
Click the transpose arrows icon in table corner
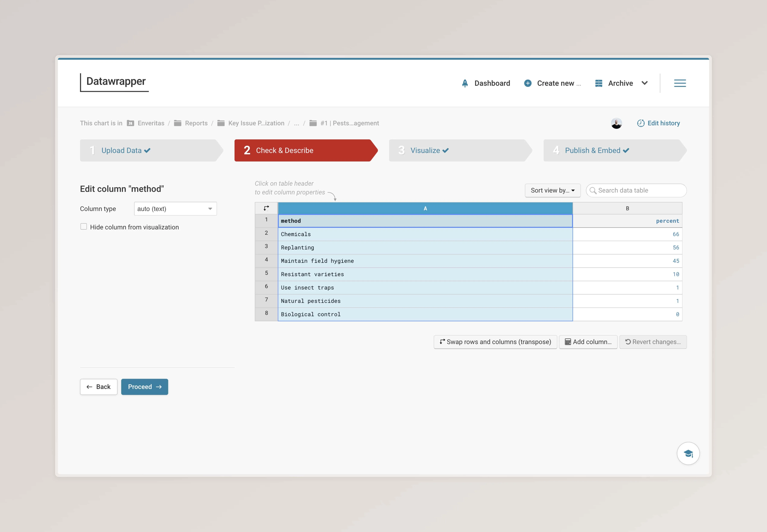pyautogui.click(x=266, y=208)
